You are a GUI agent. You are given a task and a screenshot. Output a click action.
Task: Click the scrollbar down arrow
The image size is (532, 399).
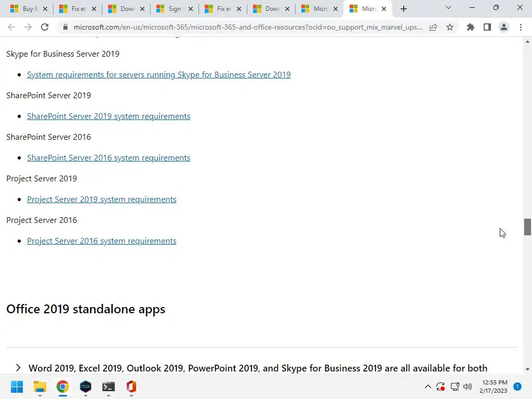tap(527, 369)
